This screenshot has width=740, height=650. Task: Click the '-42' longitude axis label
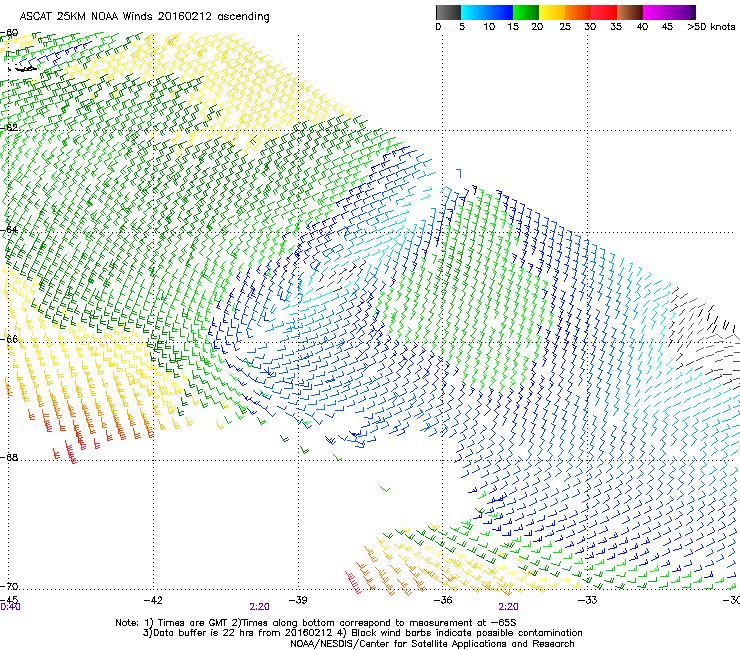pos(153,600)
